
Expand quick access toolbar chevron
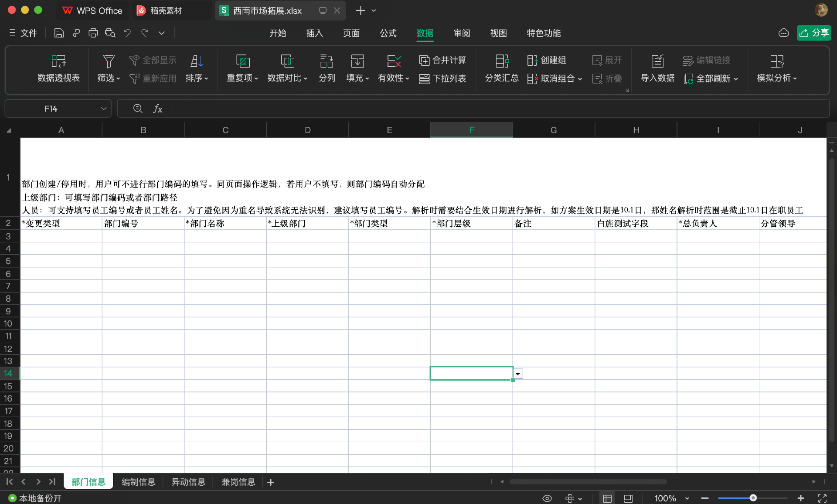tap(162, 33)
